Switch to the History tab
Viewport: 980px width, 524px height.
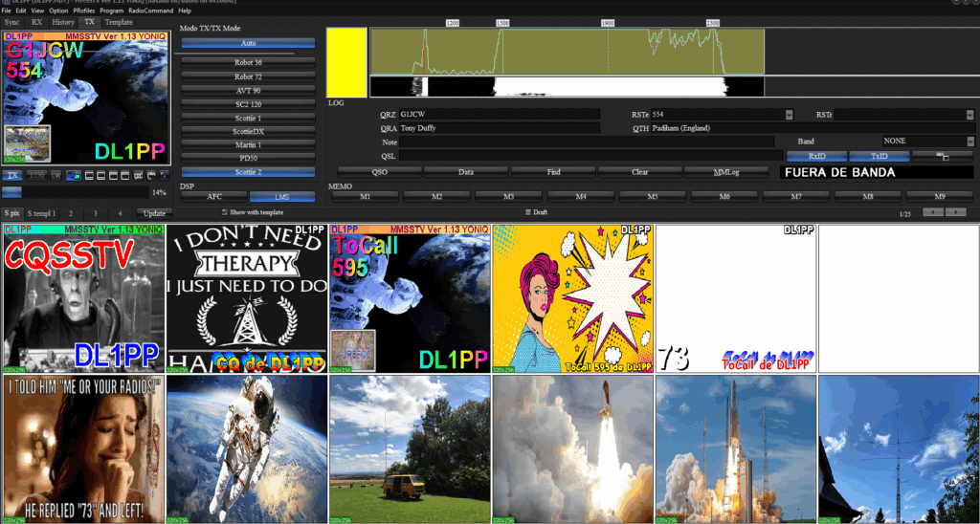(63, 23)
